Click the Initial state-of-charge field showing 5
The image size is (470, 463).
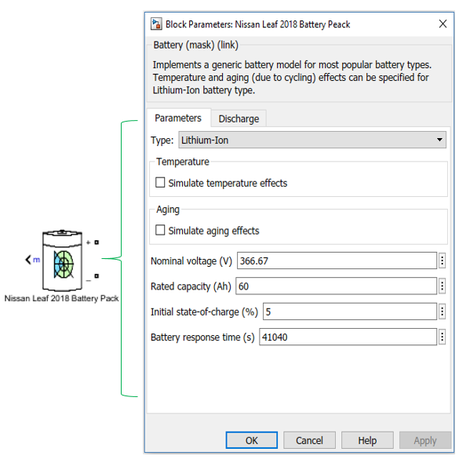pos(350,312)
